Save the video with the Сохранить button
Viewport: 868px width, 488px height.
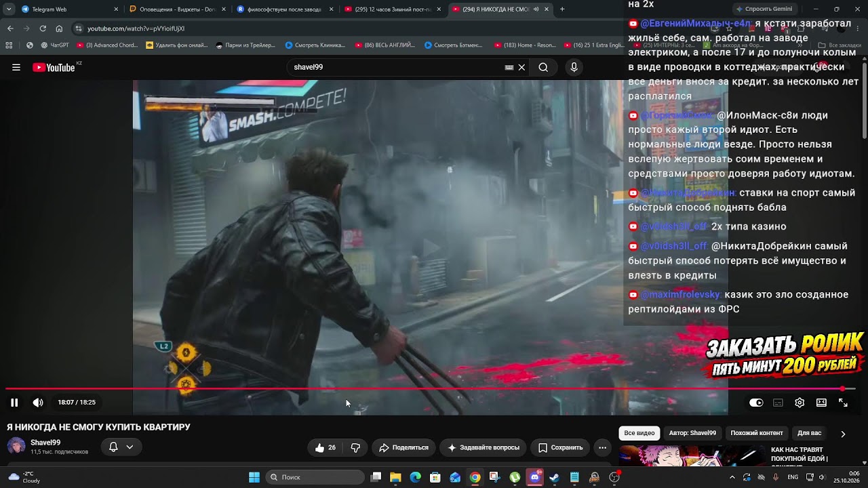pos(561,447)
